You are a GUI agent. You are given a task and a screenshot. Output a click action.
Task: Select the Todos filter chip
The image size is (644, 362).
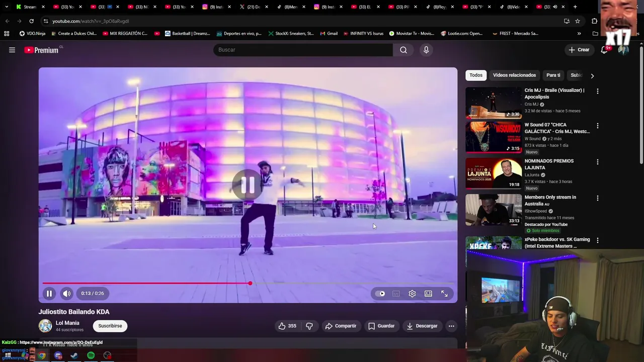[x=476, y=75]
